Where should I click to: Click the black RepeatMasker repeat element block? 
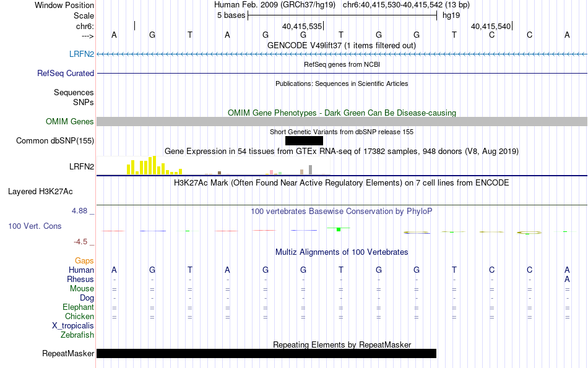tap(267, 353)
